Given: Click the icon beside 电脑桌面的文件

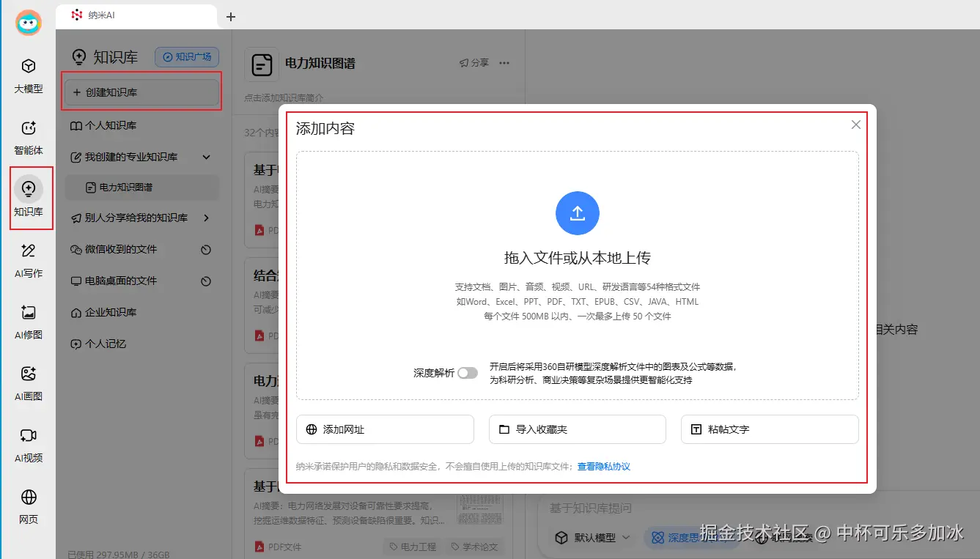Looking at the screenshot, I should (206, 281).
